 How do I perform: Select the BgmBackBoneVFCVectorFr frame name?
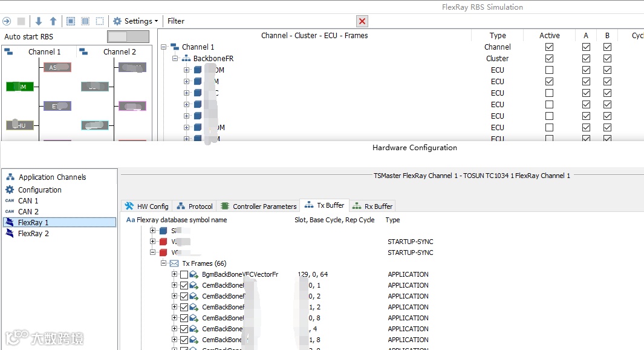pos(240,274)
